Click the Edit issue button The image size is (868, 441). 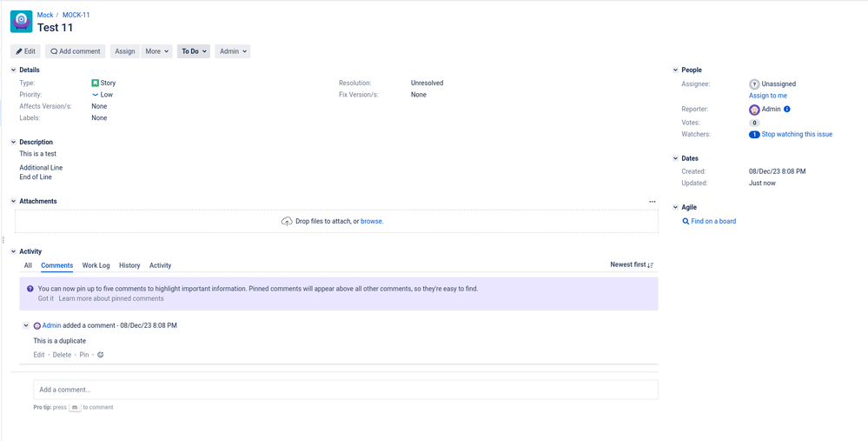[25, 51]
